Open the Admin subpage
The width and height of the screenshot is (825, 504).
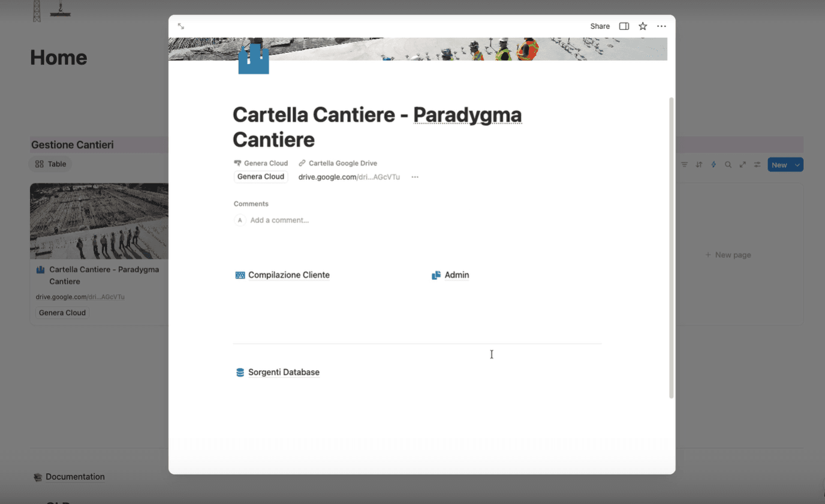[456, 274]
